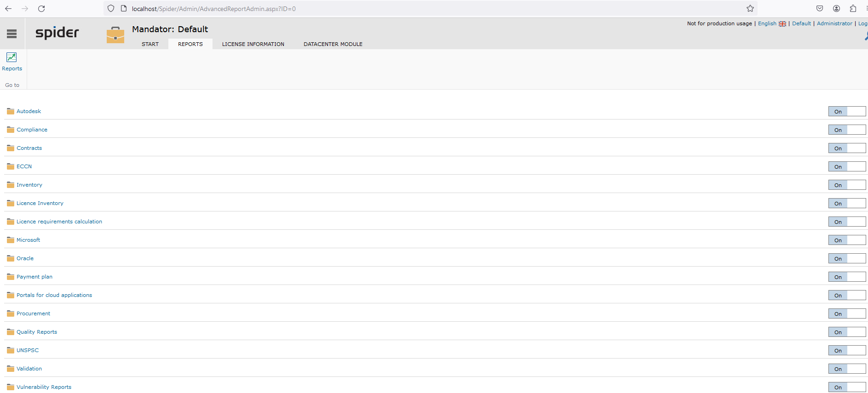Click the Contracts folder icon

tap(11, 148)
